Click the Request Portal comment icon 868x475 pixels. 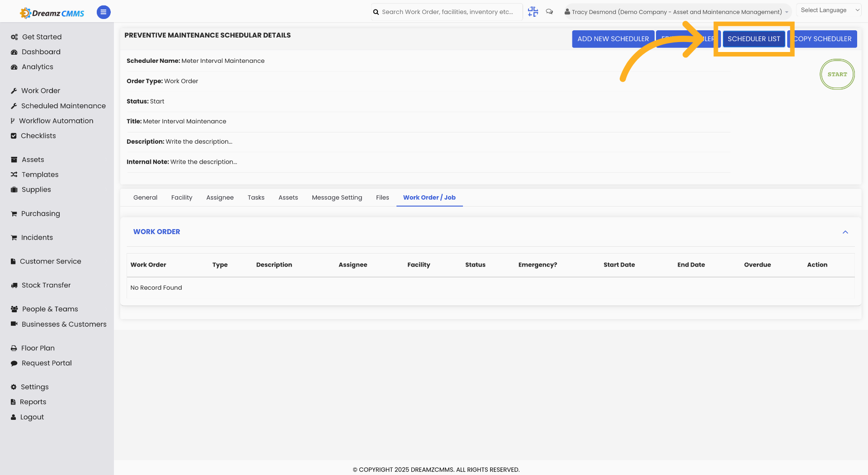point(14,363)
